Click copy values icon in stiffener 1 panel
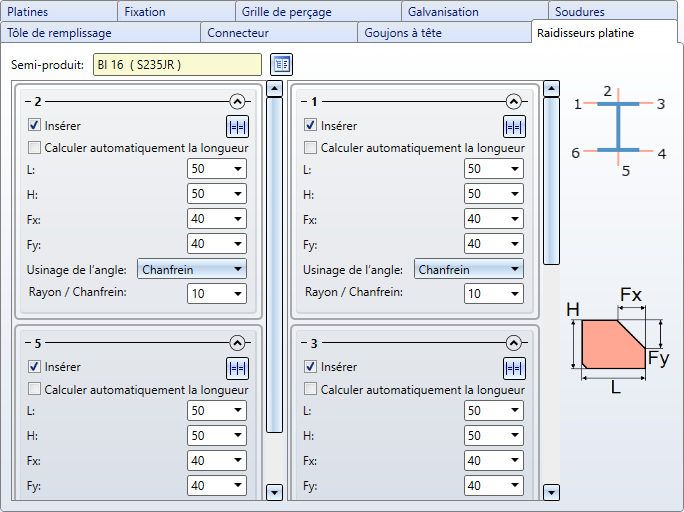The image size is (684, 512). 514,127
